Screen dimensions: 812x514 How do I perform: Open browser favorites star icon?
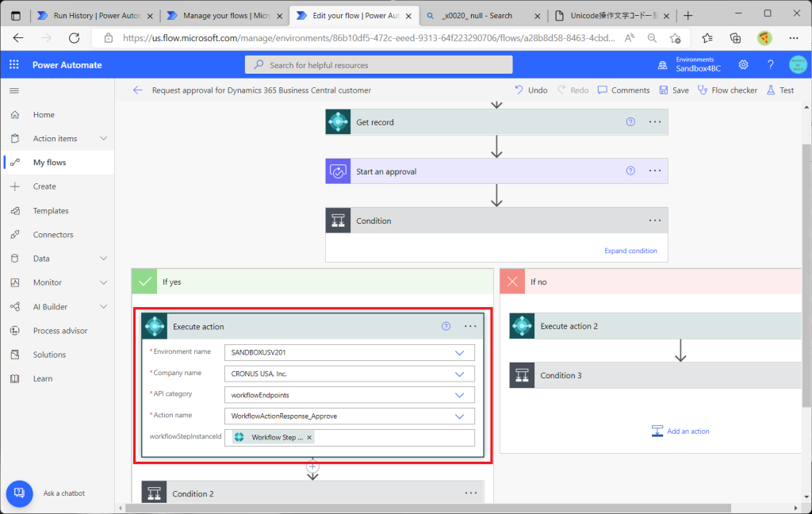click(x=707, y=38)
